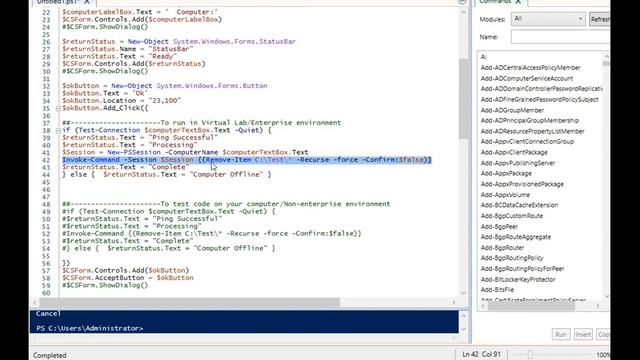Image resolution: width=640 pixels, height=360 pixels.
Task: Select Add-AppxProvisionedPackage command
Action: coord(522,184)
